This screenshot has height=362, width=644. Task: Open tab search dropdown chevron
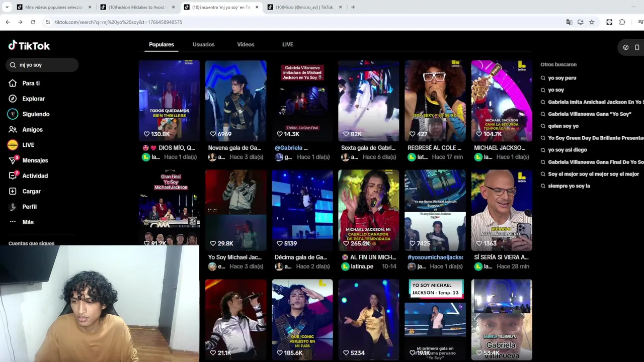pos(7,7)
